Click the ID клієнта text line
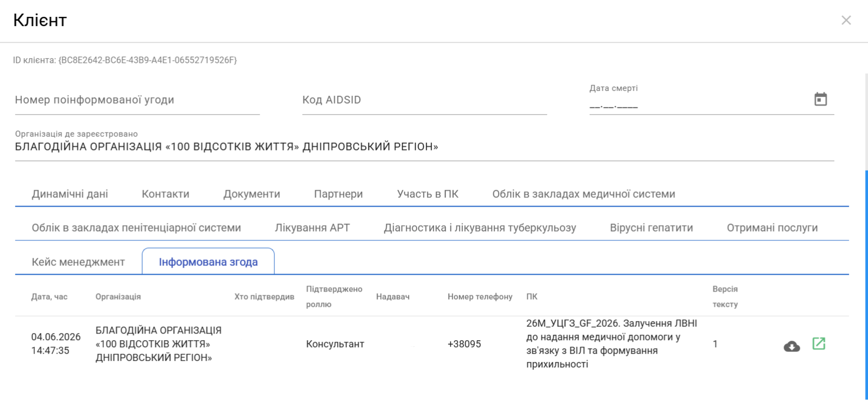 pyautogui.click(x=125, y=60)
